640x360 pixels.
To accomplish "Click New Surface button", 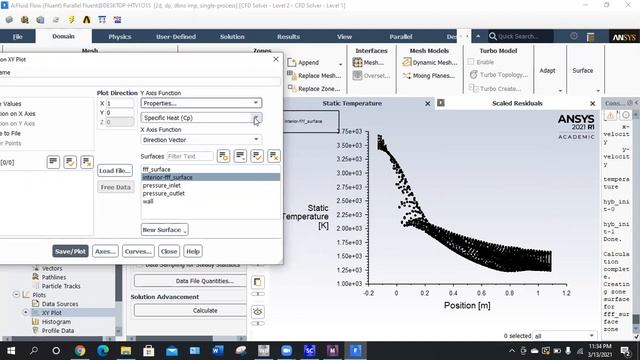I will 164,229.
